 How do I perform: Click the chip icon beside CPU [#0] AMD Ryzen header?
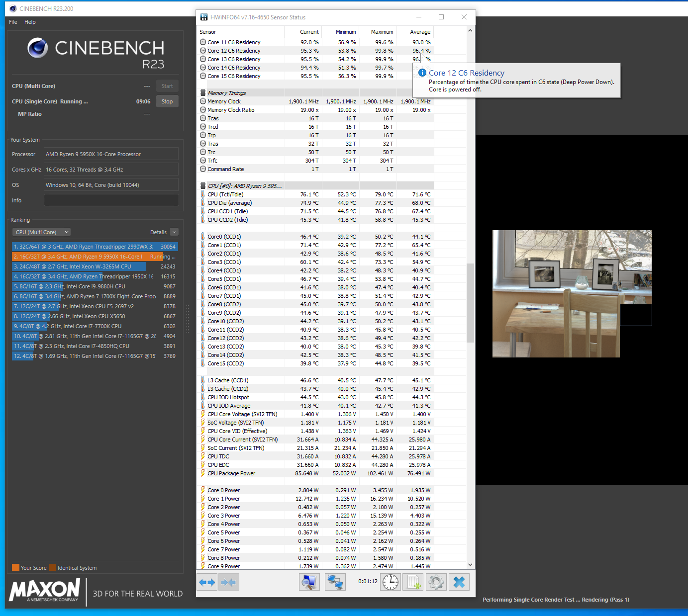tap(203, 186)
